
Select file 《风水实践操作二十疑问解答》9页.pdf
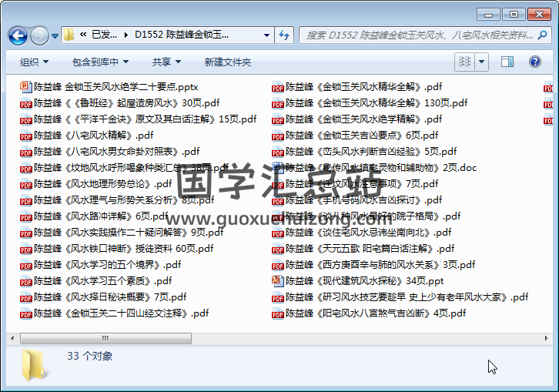122,233
